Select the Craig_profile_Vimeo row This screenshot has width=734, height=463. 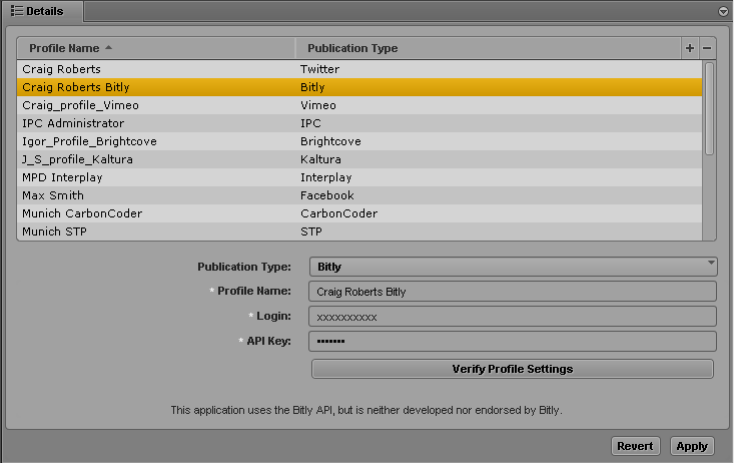(x=360, y=105)
